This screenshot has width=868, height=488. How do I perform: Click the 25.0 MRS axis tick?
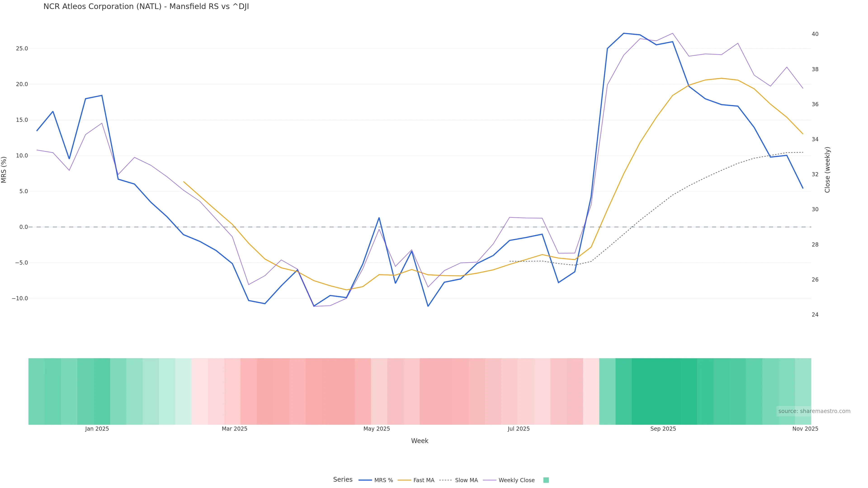[22, 49]
